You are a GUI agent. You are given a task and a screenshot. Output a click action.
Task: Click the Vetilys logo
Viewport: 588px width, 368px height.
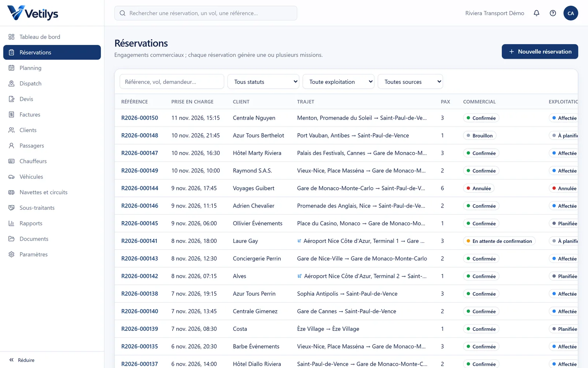[33, 13]
